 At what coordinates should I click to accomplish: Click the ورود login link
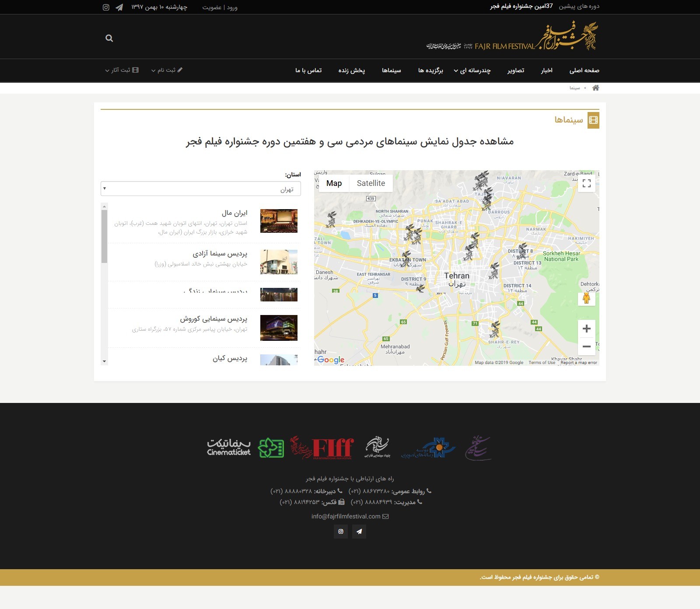232,7
